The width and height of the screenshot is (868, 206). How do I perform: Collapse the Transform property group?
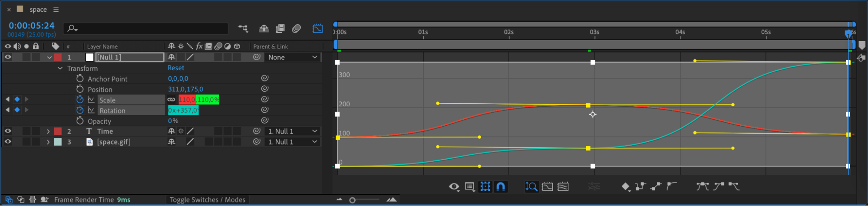(60, 69)
